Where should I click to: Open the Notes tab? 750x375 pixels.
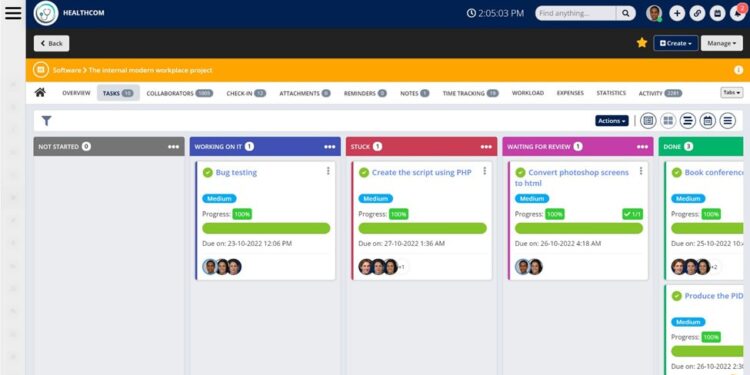coord(415,93)
